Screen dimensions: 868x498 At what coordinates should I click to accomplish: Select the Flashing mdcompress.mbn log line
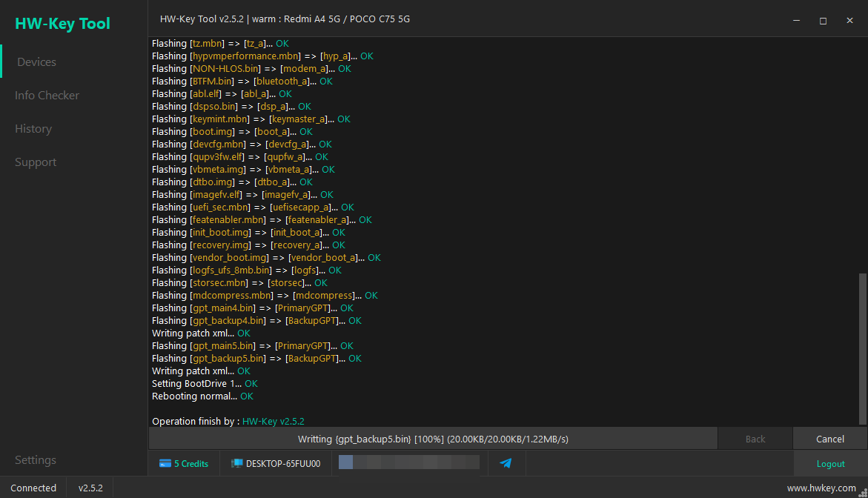pyautogui.click(x=265, y=296)
